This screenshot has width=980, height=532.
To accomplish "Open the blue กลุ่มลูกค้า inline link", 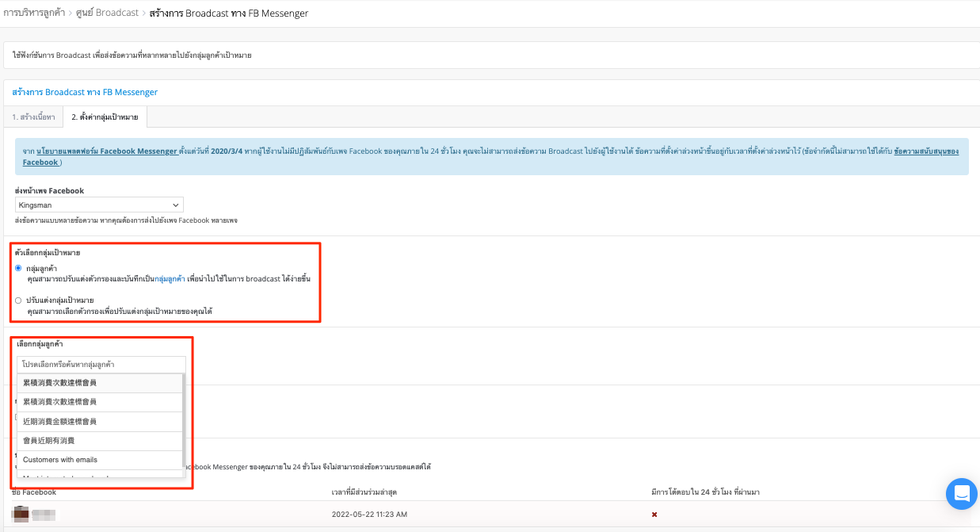I will 170,279.
